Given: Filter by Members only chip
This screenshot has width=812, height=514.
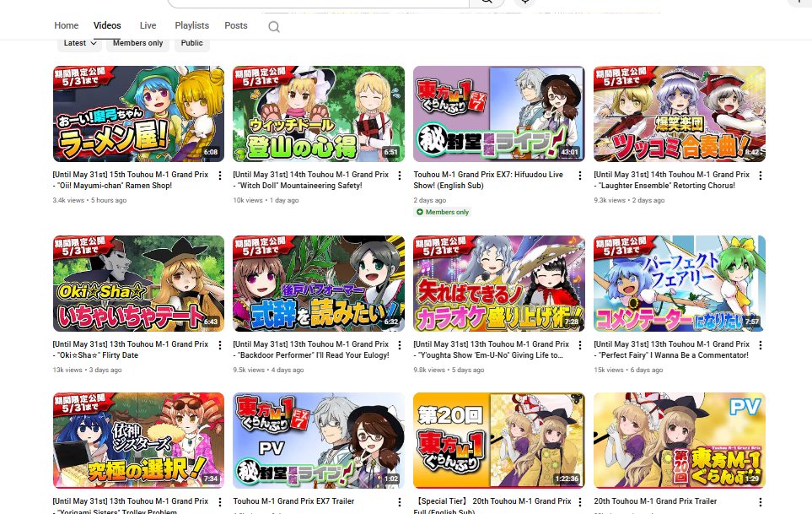Looking at the screenshot, I should pyautogui.click(x=137, y=43).
